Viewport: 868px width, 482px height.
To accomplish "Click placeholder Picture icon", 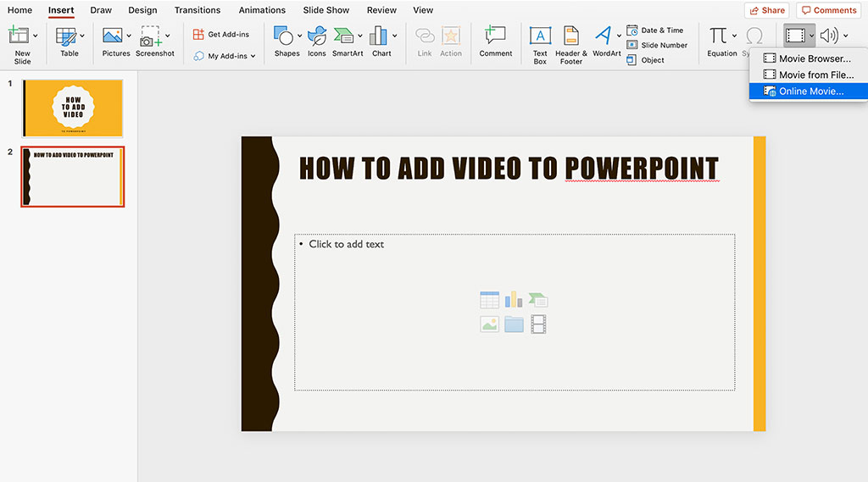I will point(489,324).
